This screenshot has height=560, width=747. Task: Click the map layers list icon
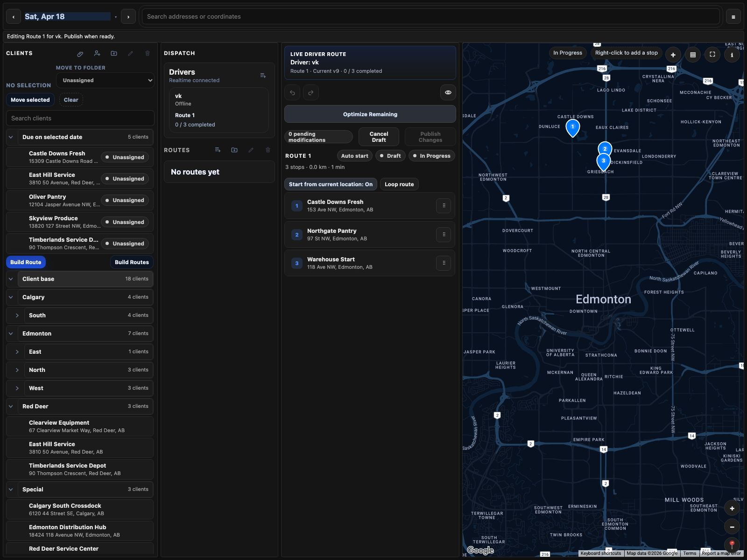693,55
